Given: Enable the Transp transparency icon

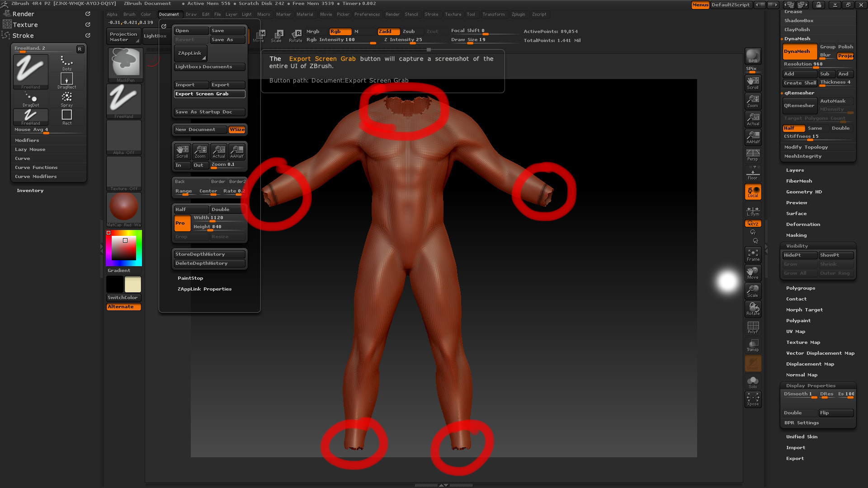Looking at the screenshot, I should coord(753,345).
